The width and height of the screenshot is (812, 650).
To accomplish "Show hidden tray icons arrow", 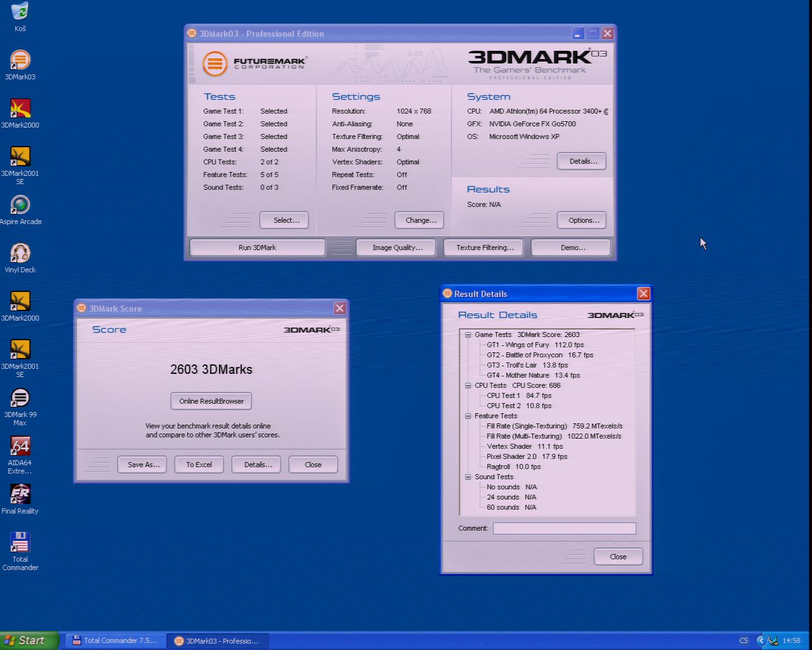I will tap(761, 640).
